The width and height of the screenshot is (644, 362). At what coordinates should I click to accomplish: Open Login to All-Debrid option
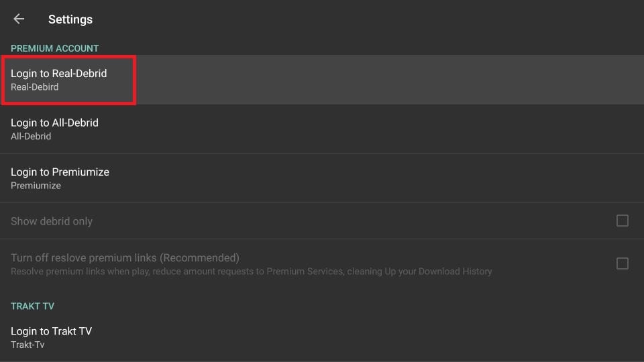click(322, 129)
